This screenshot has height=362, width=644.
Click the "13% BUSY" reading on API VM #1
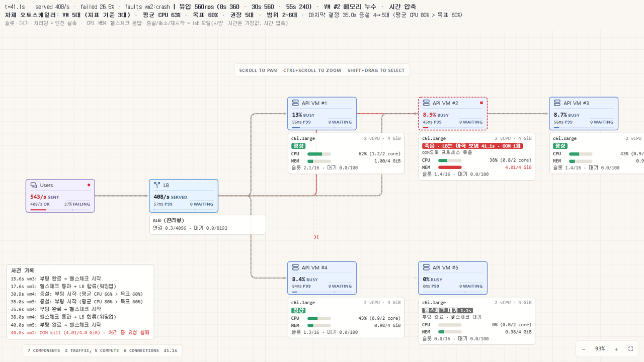(303, 115)
